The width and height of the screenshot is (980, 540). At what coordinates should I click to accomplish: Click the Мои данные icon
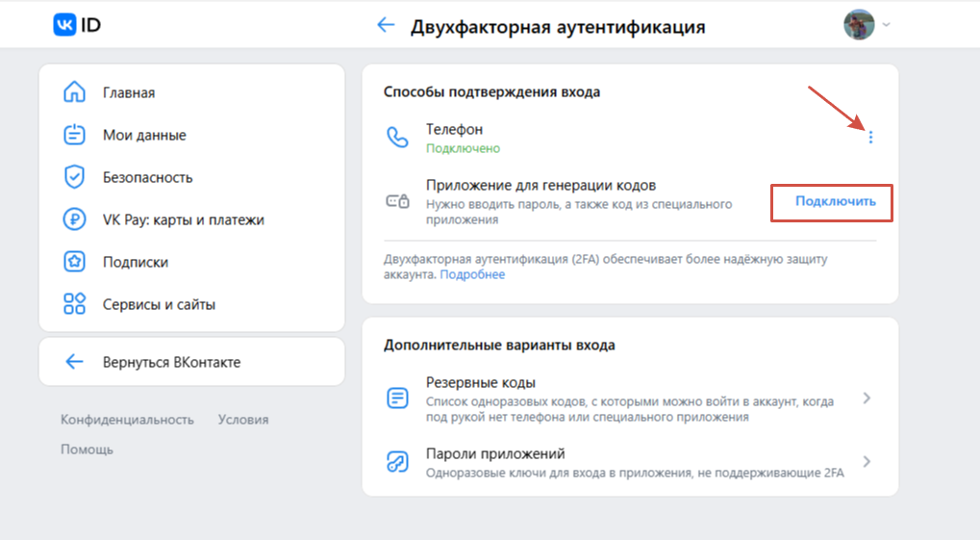pos(74,135)
